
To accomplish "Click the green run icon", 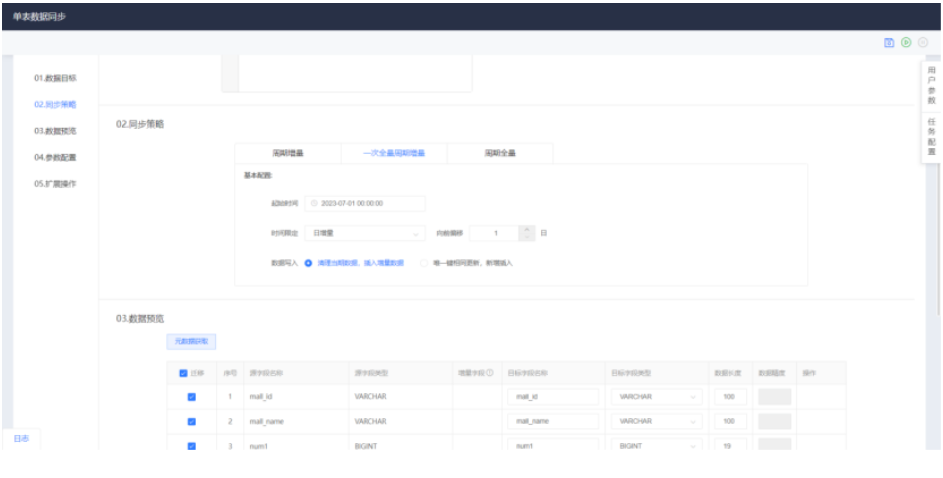I will point(906,43).
